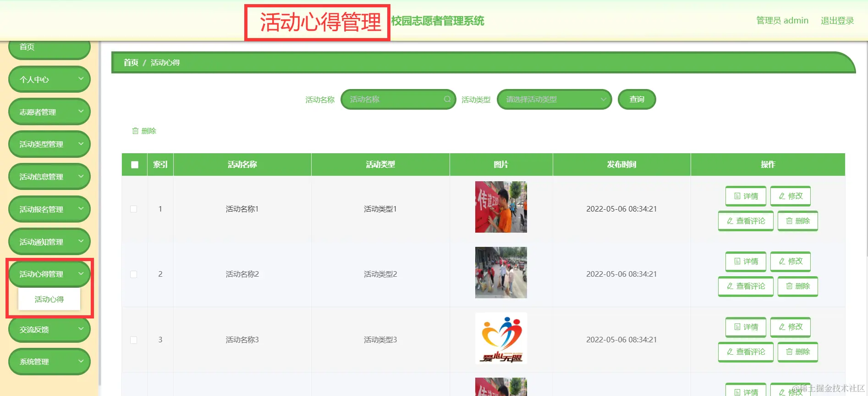Expand 活动信息管理 sidebar menu
Image resolution: width=868 pixels, height=396 pixels.
49,177
